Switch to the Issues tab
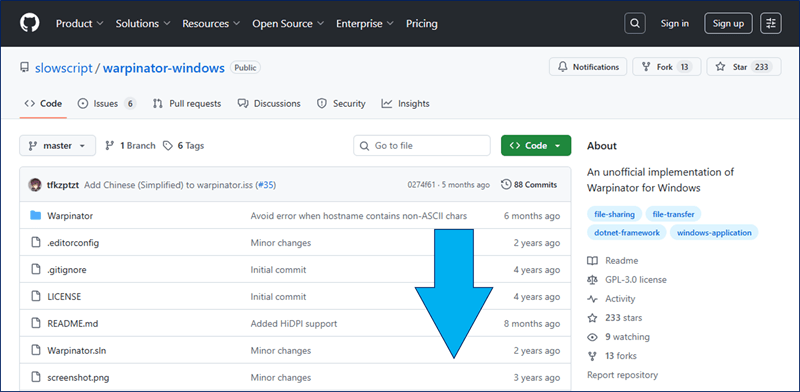 coord(107,104)
